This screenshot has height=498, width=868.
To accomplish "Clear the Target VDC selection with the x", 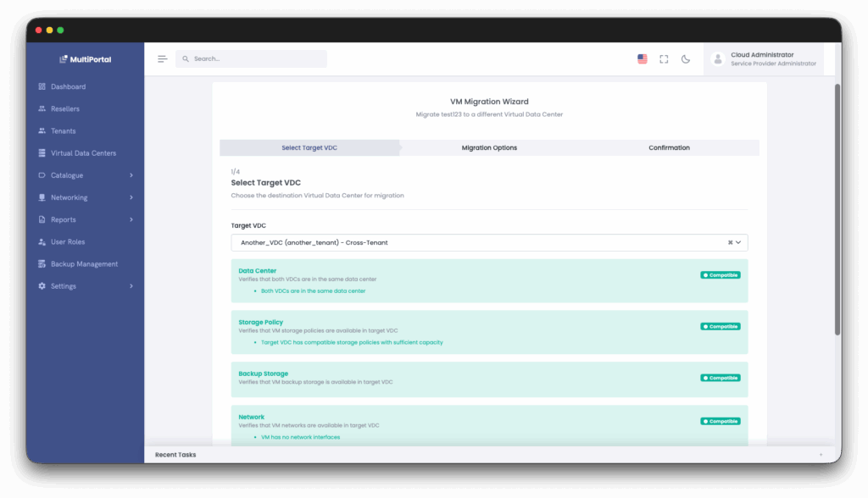I will point(729,242).
